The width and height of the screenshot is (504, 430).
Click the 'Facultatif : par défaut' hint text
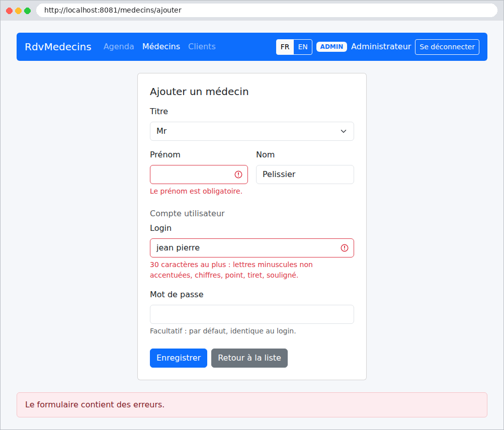pos(223,331)
